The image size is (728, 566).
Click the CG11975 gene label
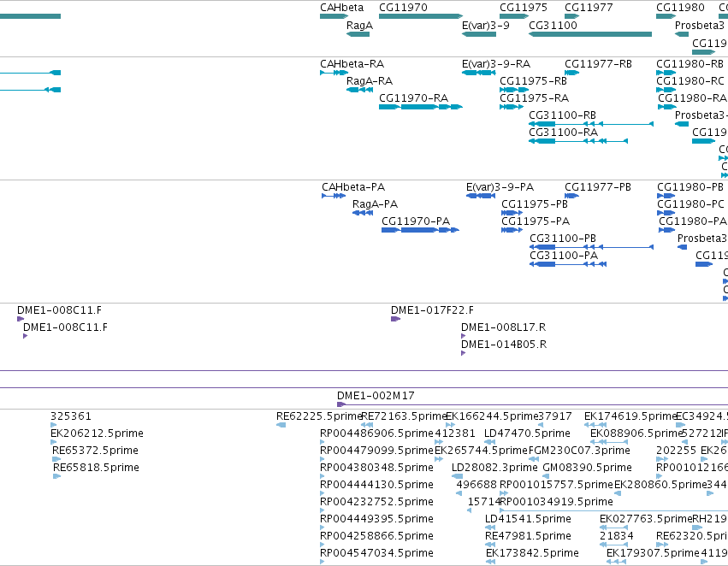tap(524, 8)
